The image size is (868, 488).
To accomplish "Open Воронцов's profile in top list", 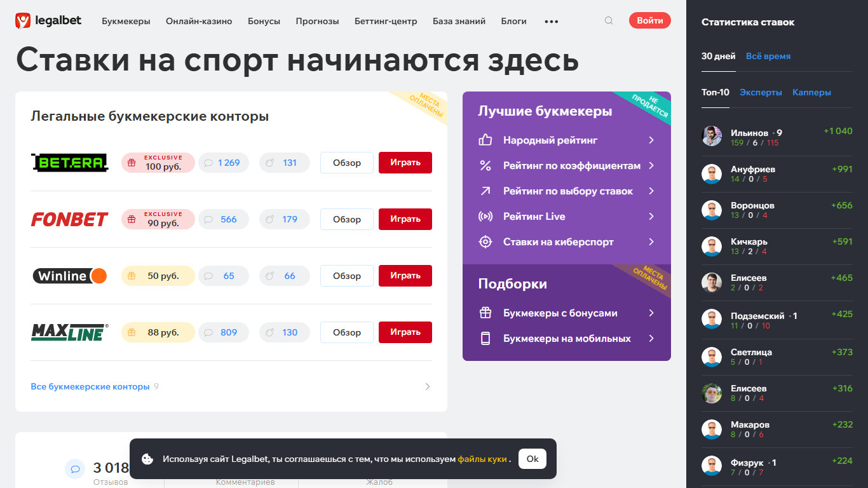I will pos(752,205).
